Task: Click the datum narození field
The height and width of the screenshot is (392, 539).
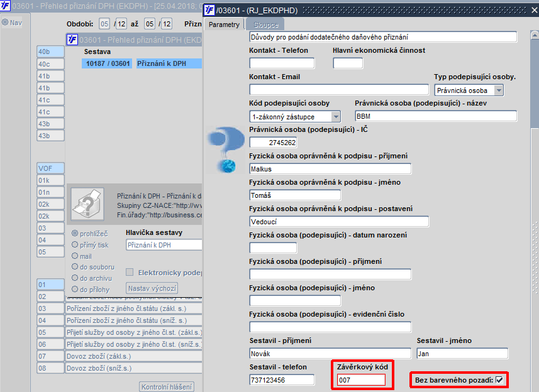Action: [274, 248]
